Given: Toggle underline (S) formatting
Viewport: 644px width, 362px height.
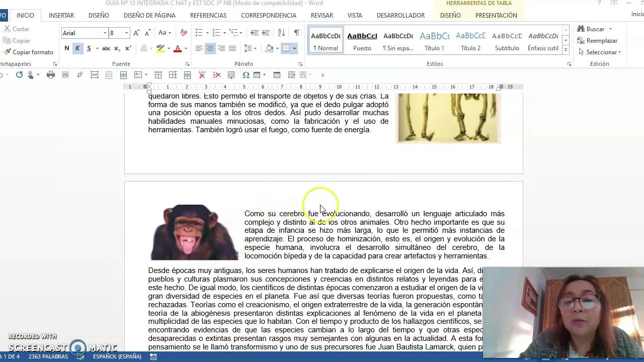Looking at the screenshot, I should [89, 48].
